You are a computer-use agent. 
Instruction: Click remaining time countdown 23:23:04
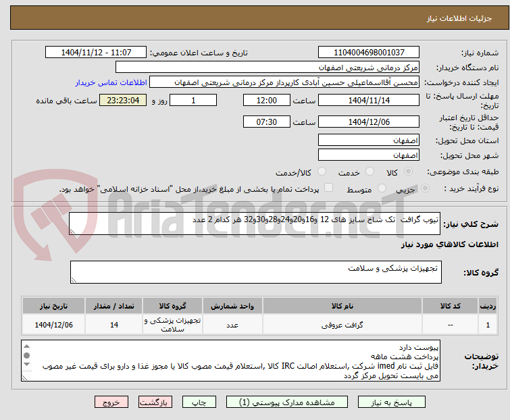(x=123, y=100)
